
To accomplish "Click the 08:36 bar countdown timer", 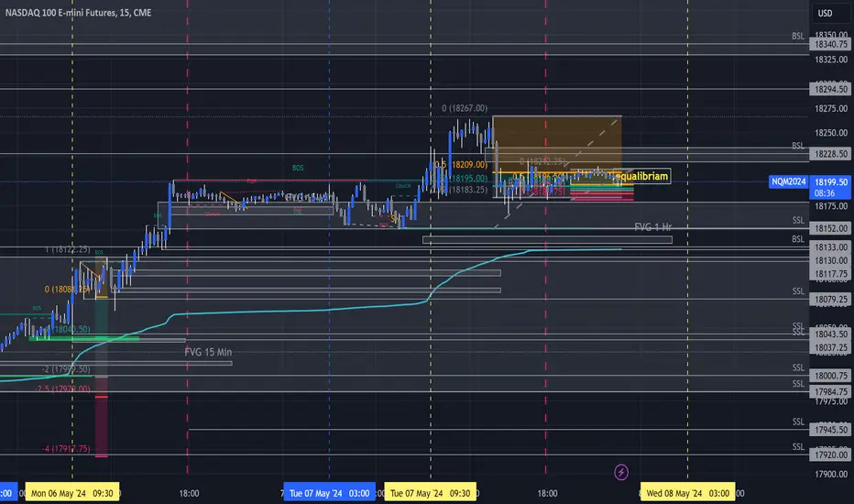I will (825, 193).
